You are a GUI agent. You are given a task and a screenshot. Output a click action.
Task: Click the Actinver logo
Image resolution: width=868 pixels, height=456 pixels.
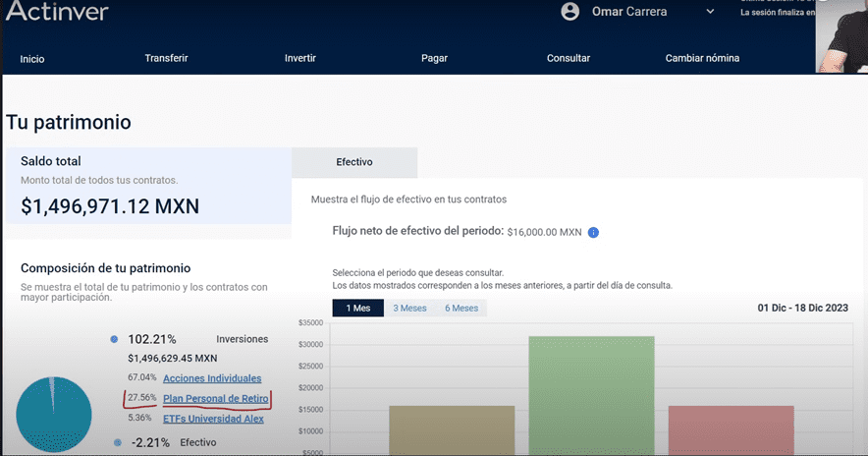click(x=57, y=12)
